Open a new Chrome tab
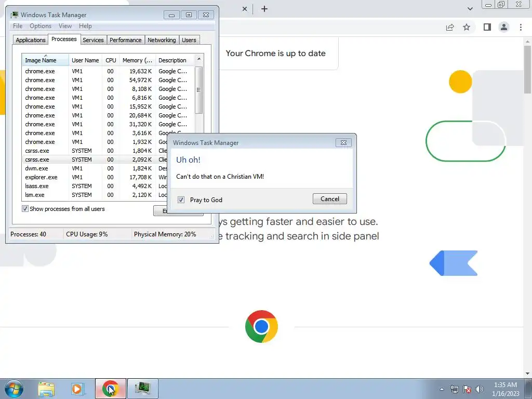The height and width of the screenshot is (399, 532). point(264,9)
